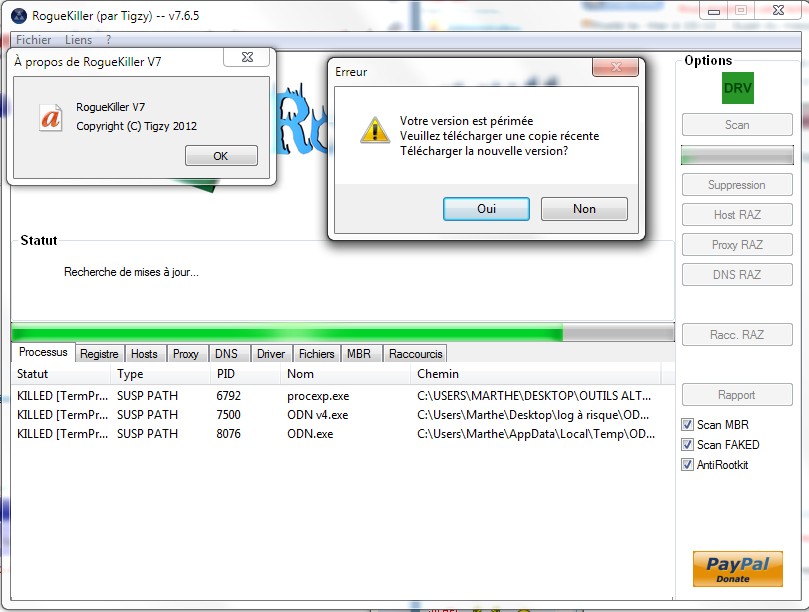Click PID 8076 cell

click(229, 434)
